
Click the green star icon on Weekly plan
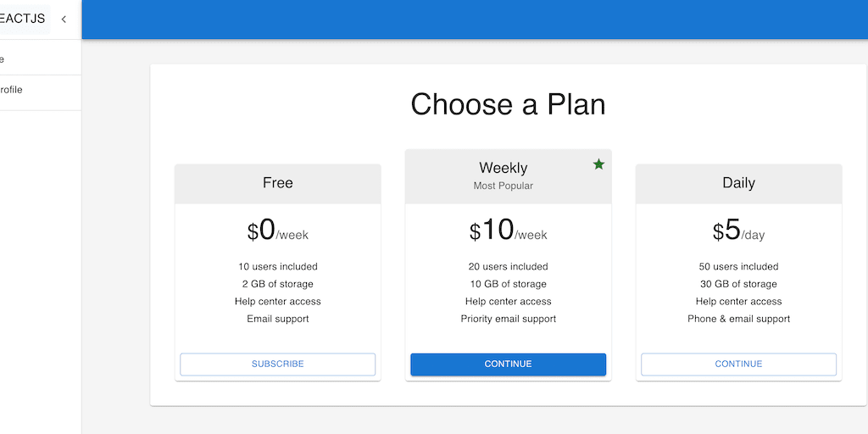[598, 164]
